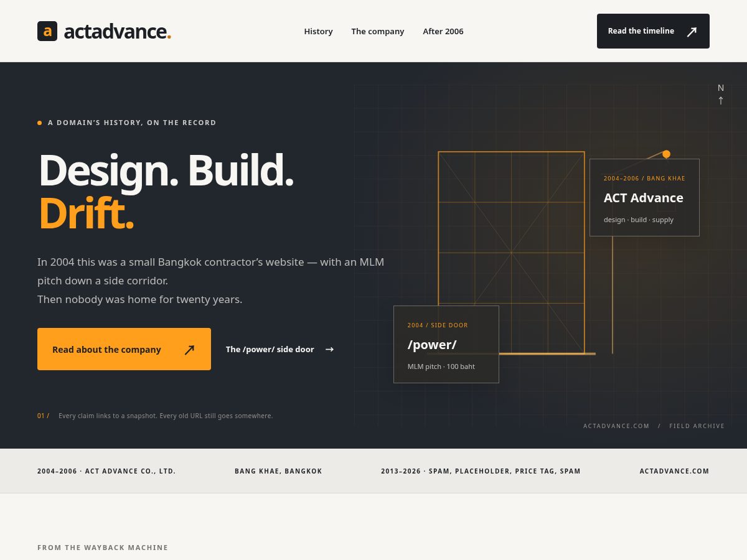Click the right arrow after side door link
Viewport: 747px width, 560px height.
(x=329, y=349)
